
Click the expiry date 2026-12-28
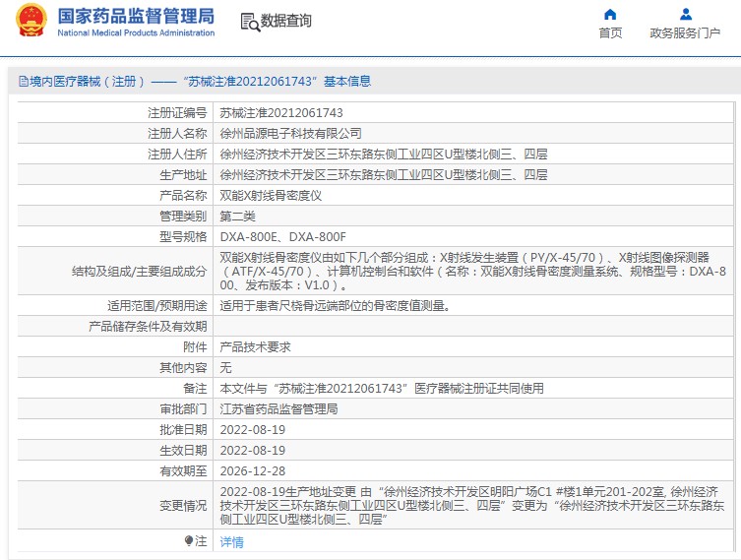pos(253,471)
